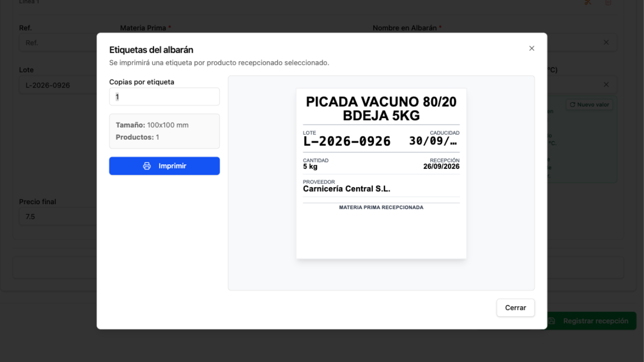644x362 pixels.
Task: Click the lot number text 'L-2026-0926' on the label
Action: [x=347, y=142]
